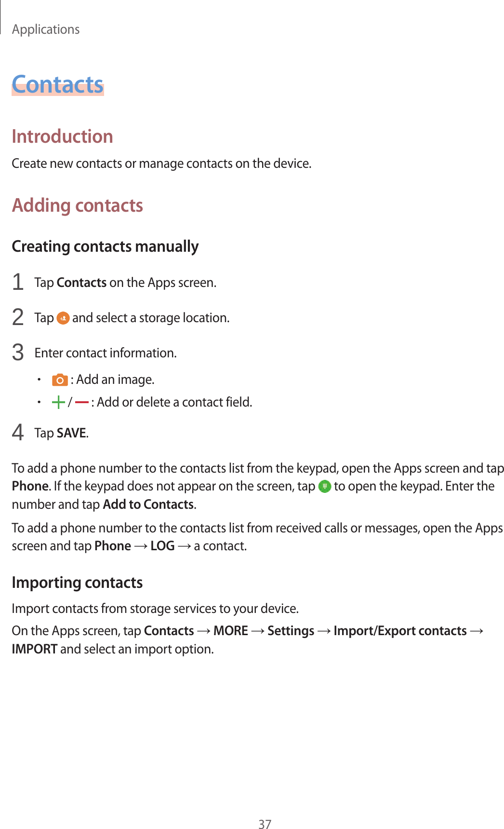The width and height of the screenshot is (504, 829).
Task: Click the red minus delete-field icon
Action: click(x=81, y=402)
